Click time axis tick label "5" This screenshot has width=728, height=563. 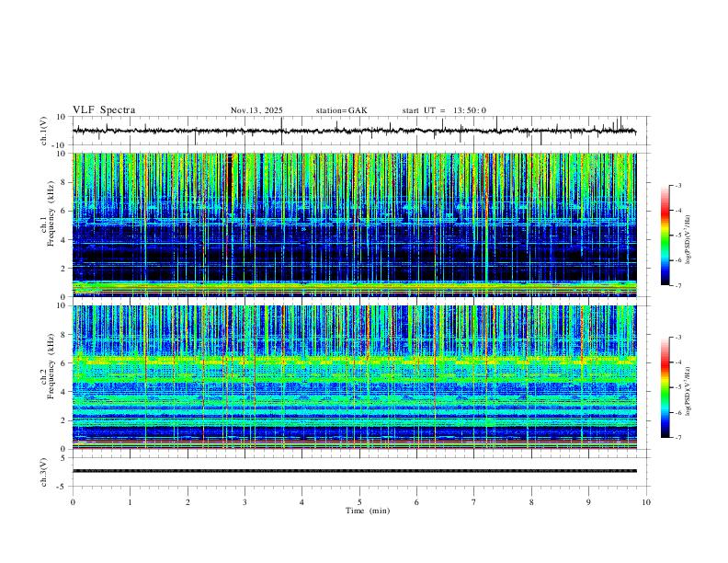pos(359,502)
